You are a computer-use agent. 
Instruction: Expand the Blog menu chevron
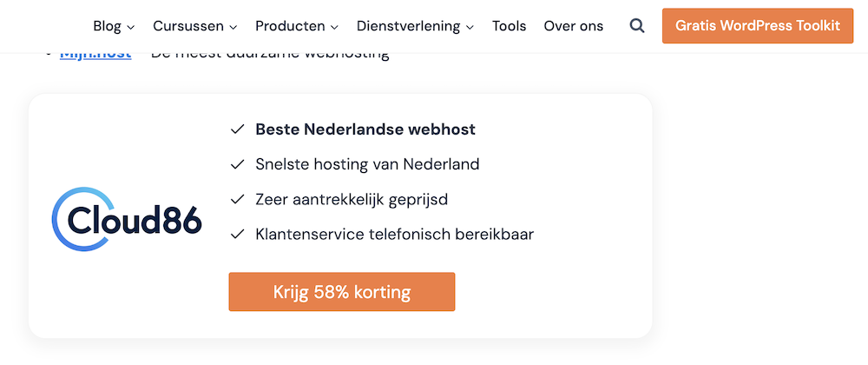(131, 27)
